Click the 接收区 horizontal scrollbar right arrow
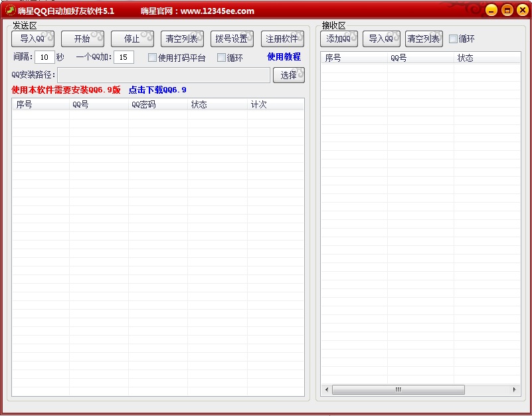Viewport: 532px width, 416px height. click(514, 389)
